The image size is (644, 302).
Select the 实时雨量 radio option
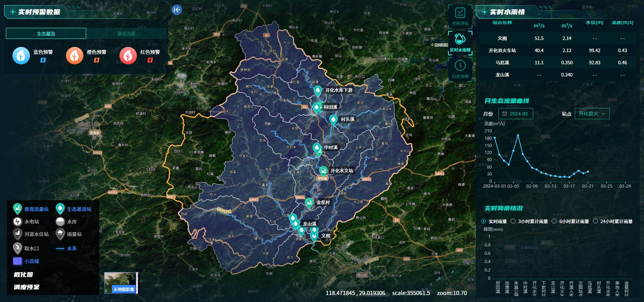(494, 221)
